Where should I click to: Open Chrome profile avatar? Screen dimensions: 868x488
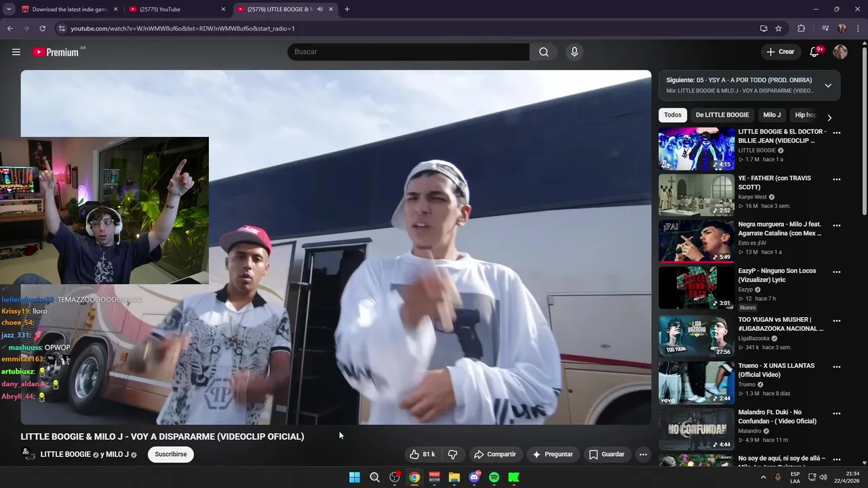tap(842, 28)
